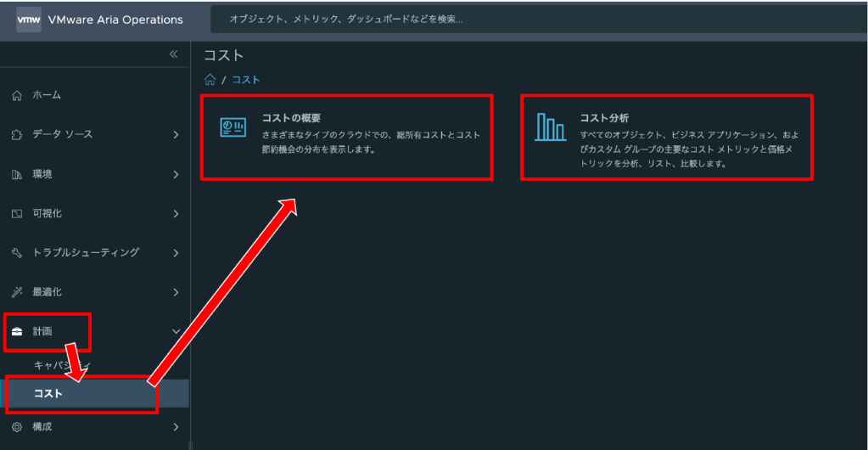Click the 可視化 chart icon
The image size is (868, 450).
pos(17,213)
